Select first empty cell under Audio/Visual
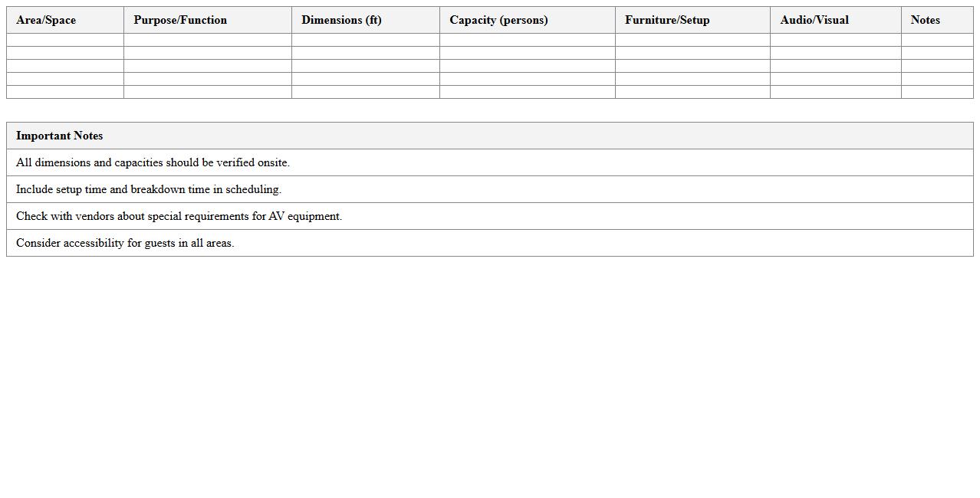This screenshot has width=980, height=498. tap(835, 40)
